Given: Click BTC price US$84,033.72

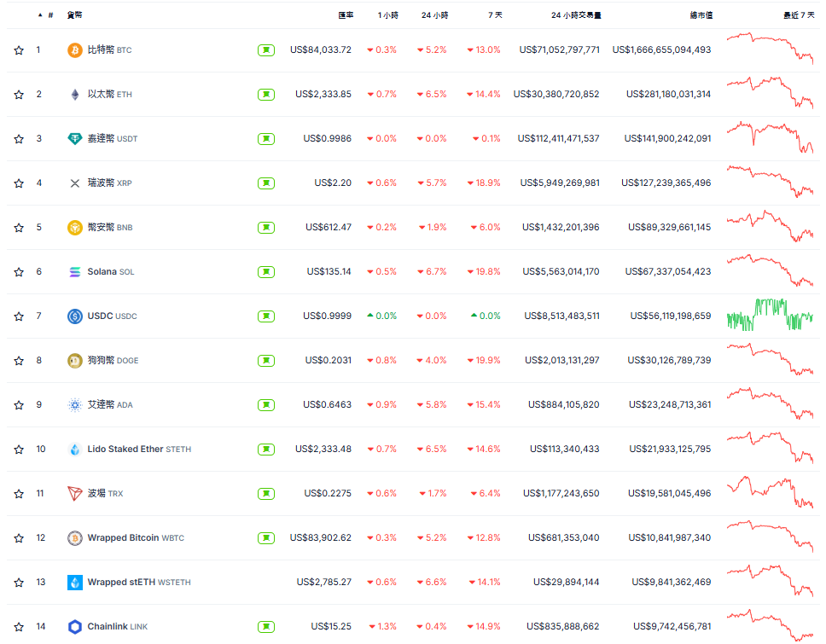Looking at the screenshot, I should point(320,50).
